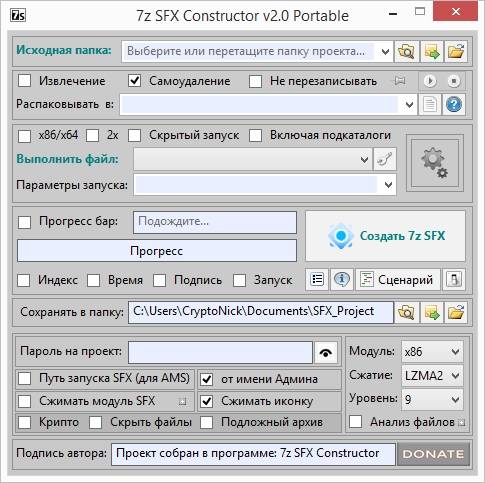Screen dimensions: 485x483
Task: Click the blue help question mark icon
Action: pyautogui.click(x=454, y=105)
